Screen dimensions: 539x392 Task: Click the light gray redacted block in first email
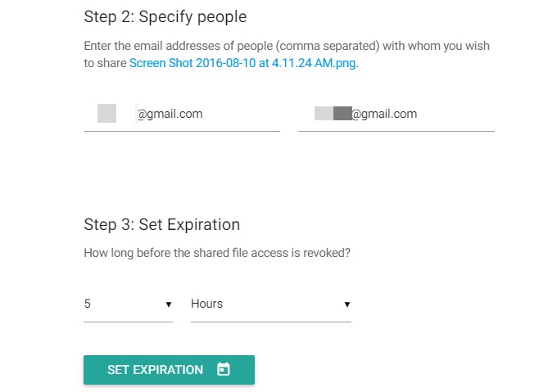[x=107, y=114]
